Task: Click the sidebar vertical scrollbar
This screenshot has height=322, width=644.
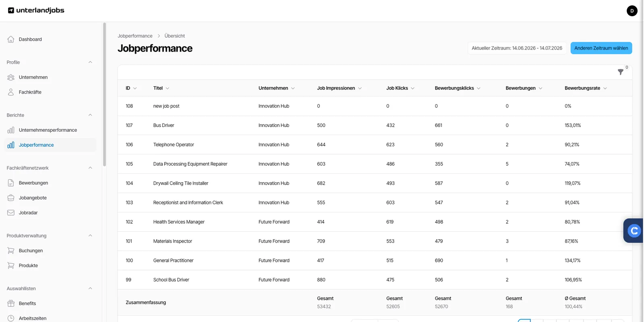Action: point(105,95)
